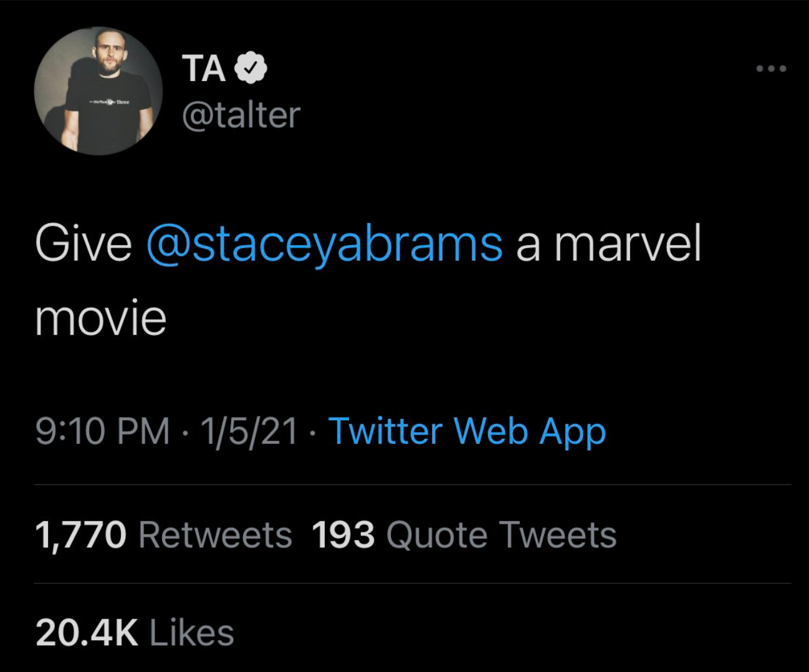The height and width of the screenshot is (672, 809).
Task: Click the 193 quote count number
Action: [x=343, y=535]
